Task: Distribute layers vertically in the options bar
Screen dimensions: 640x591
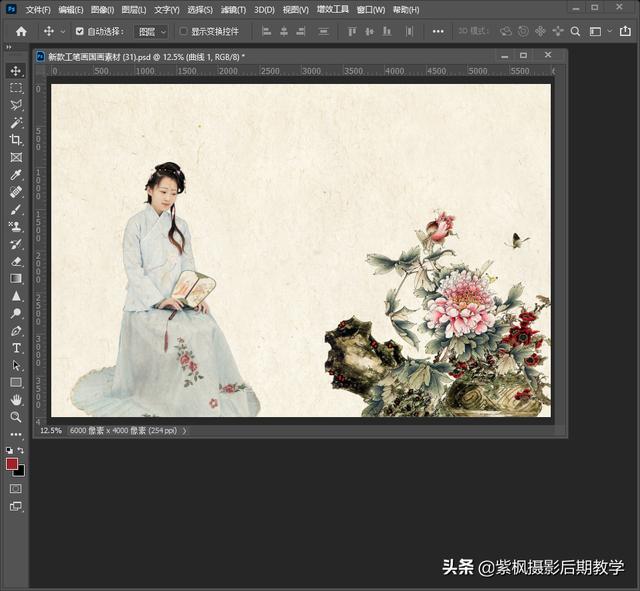Action: pos(323,31)
